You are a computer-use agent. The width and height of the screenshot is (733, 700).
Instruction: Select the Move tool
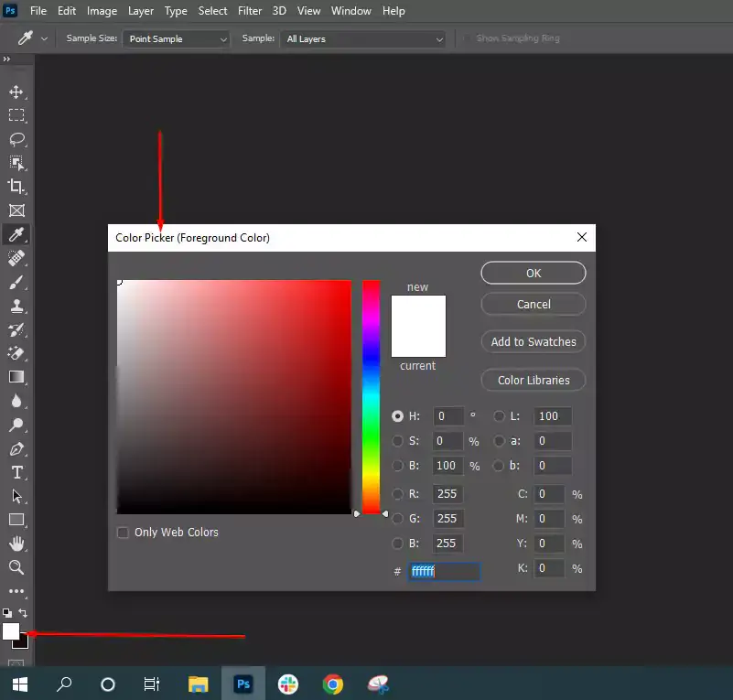(x=16, y=92)
